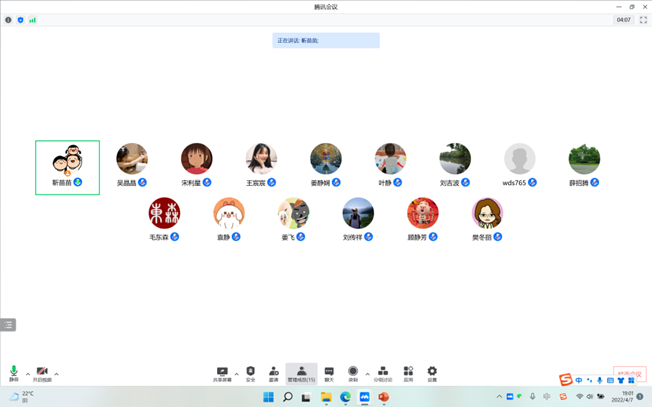Open the Manage Members panel
This screenshot has height=407, width=652.
(301, 372)
